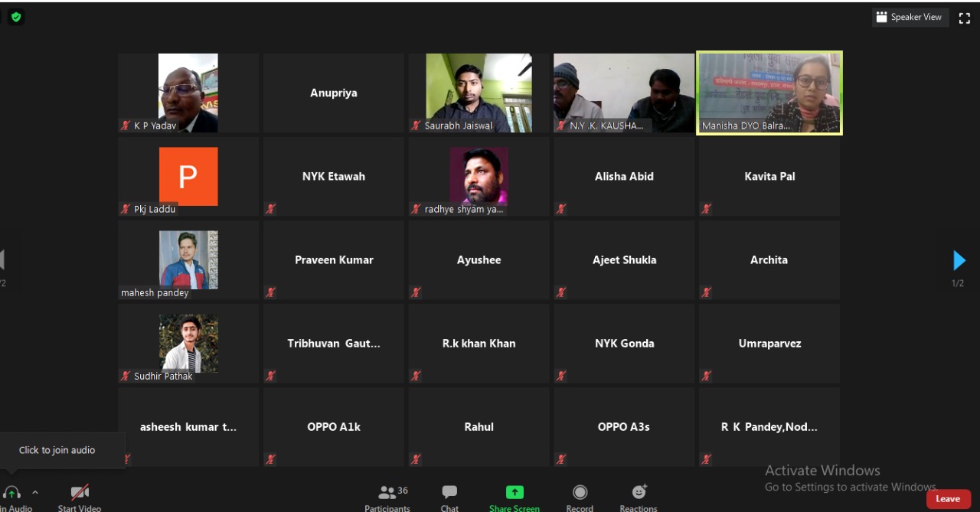Select mahesh pandey profile tile

[x=188, y=260]
